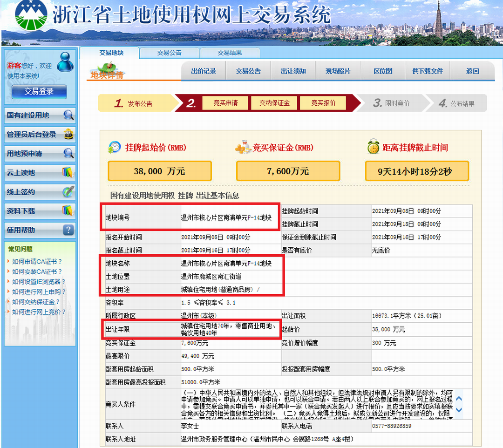Switch to the 交易结果 tab
This screenshot has width=503, height=448.
(230, 54)
